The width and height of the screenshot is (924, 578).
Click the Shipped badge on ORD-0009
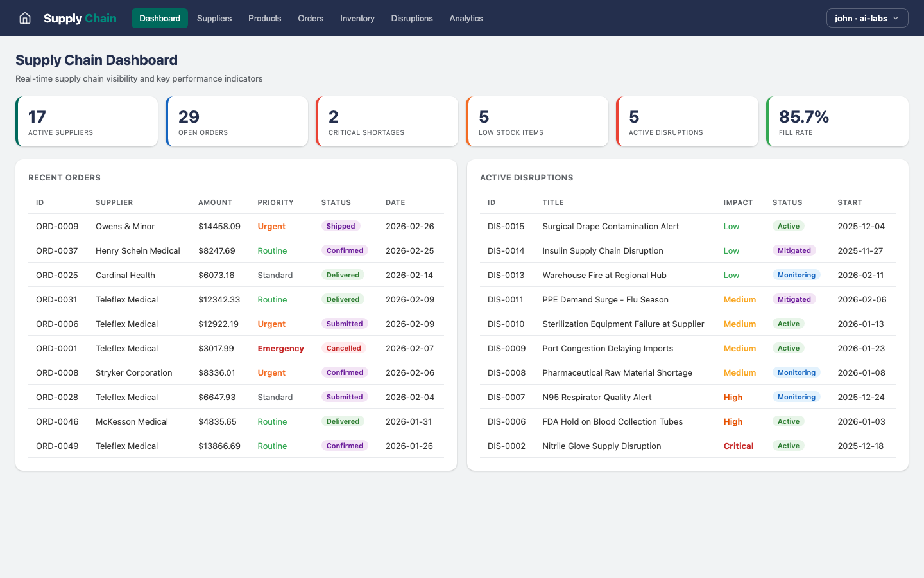341,226
